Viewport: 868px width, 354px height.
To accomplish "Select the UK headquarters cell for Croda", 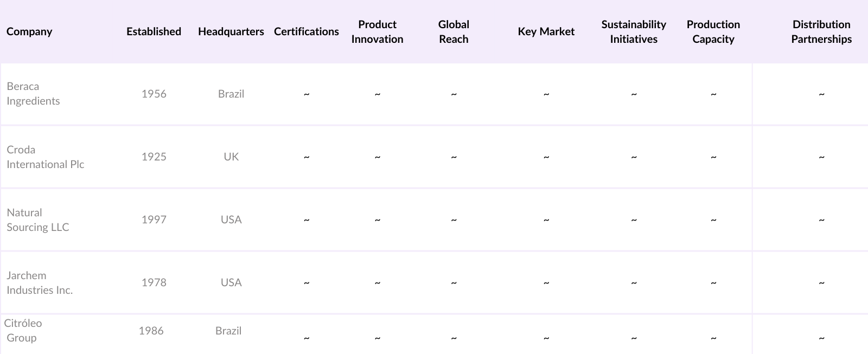I will coord(231,157).
